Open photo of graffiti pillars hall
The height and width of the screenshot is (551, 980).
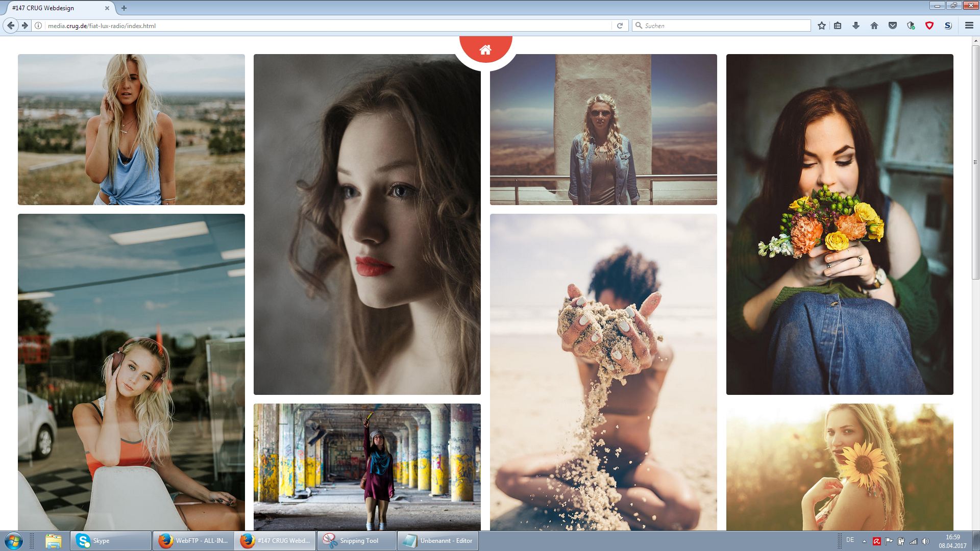coord(367,467)
